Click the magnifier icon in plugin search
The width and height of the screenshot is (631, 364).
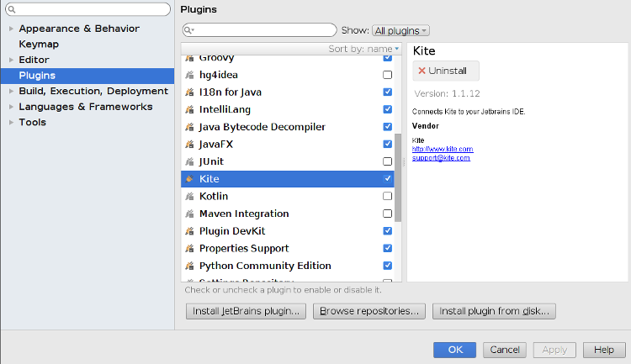point(188,30)
